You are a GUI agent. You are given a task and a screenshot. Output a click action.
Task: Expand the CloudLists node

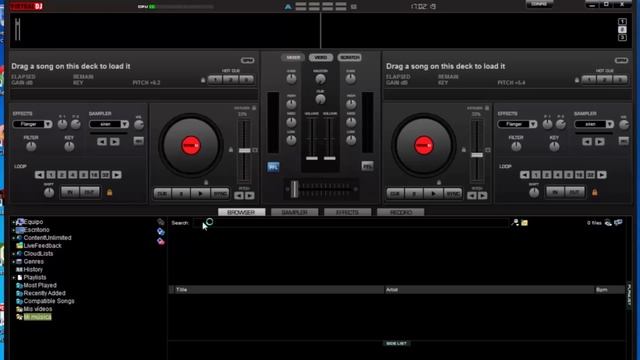tap(13, 254)
